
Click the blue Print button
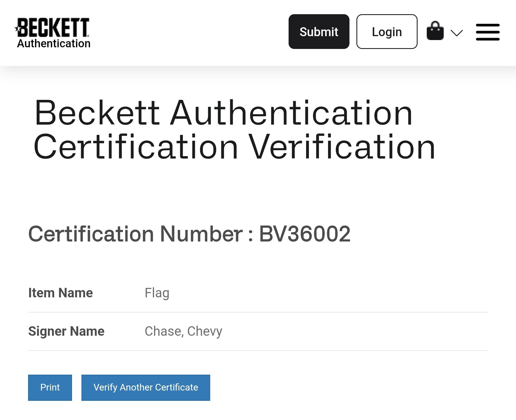point(50,387)
